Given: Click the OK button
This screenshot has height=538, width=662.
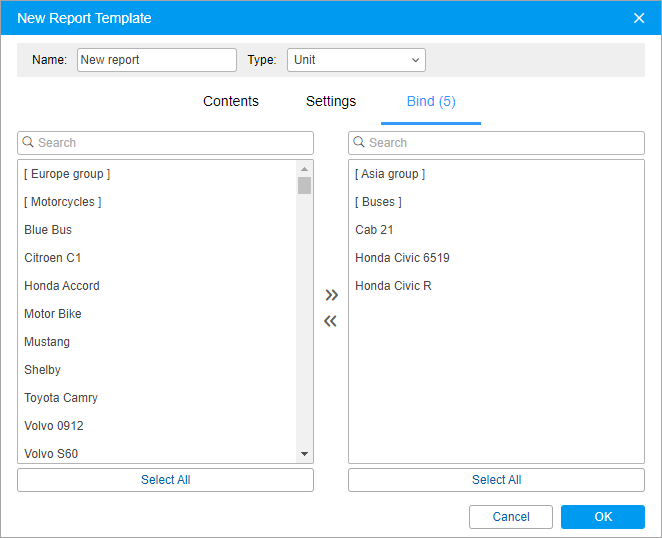Looking at the screenshot, I should (x=602, y=517).
